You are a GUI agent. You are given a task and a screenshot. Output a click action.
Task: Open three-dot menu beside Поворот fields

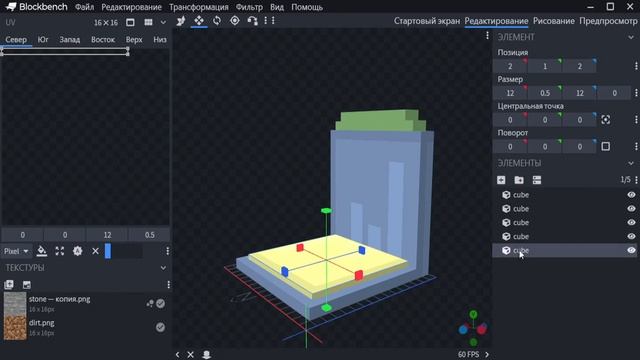(636, 147)
